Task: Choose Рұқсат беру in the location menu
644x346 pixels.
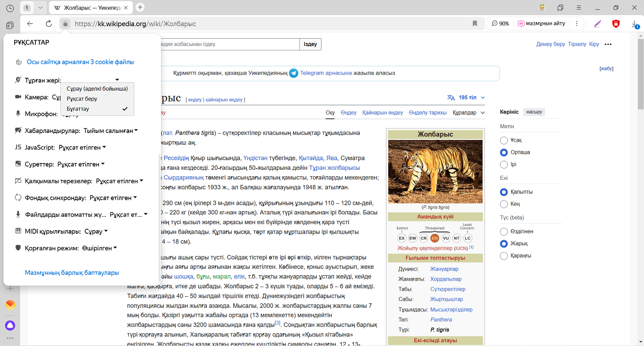Action: pyautogui.click(x=82, y=99)
